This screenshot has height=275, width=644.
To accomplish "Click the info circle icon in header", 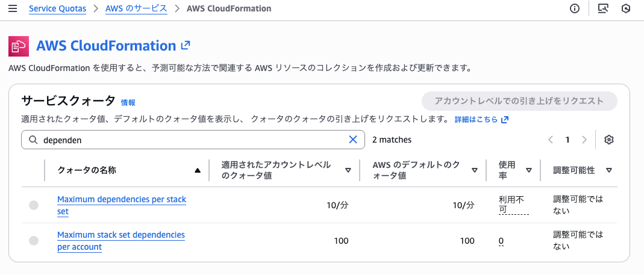I will click(575, 9).
